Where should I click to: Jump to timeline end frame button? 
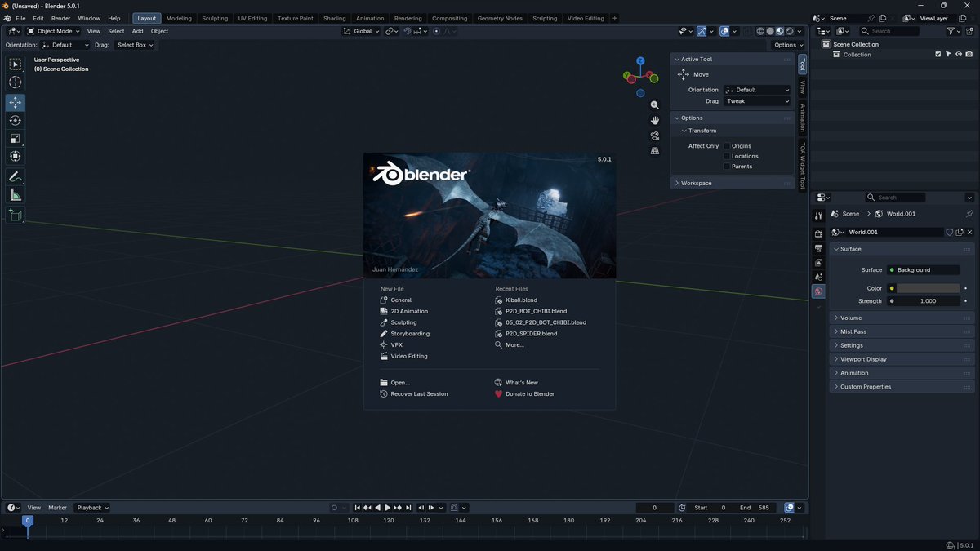(x=408, y=508)
